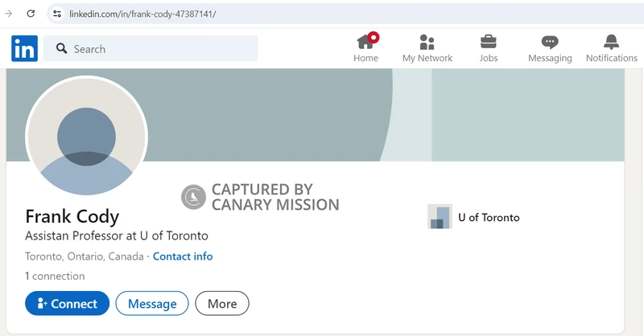
Task: Go forward with browser arrow icon
Action: point(9,14)
